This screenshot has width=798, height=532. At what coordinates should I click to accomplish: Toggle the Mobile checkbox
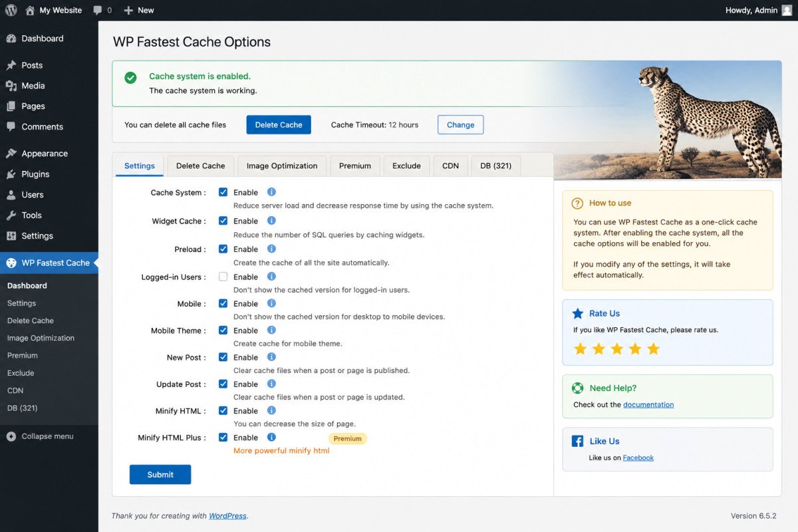coord(223,303)
